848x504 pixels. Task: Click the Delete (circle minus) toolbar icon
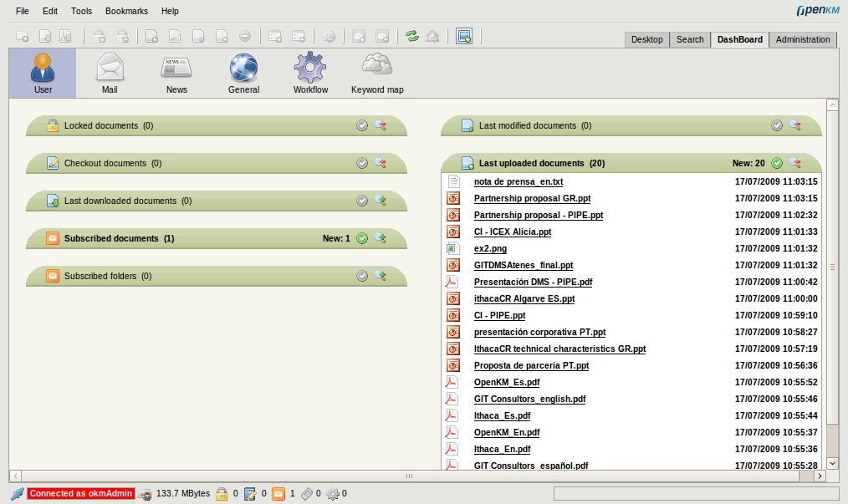245,36
